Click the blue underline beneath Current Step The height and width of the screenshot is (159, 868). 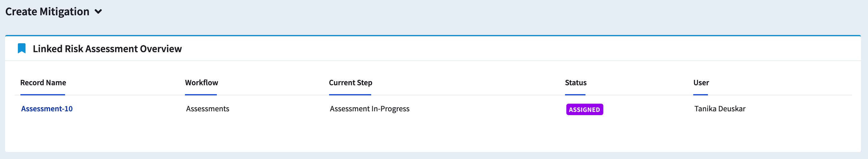click(350, 95)
